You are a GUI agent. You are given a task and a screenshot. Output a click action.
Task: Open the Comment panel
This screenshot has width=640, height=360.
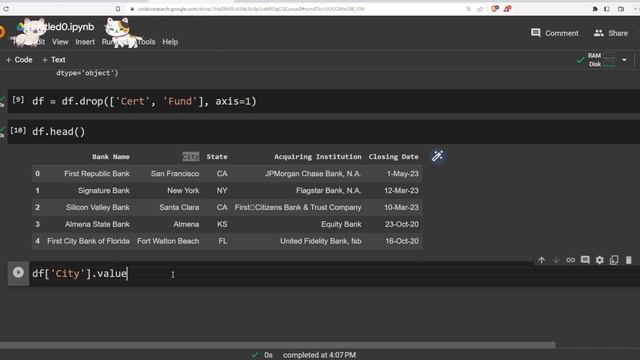pyautogui.click(x=554, y=33)
